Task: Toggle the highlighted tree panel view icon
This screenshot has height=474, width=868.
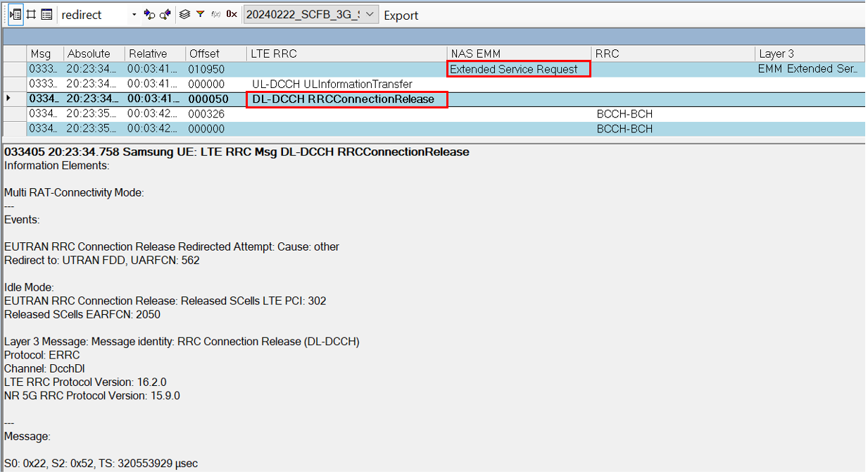Action: point(17,14)
